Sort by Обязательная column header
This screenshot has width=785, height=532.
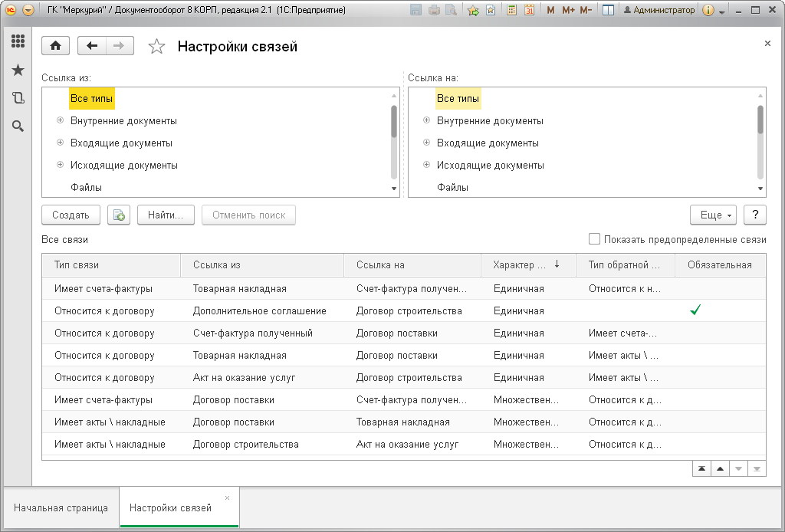coord(721,265)
